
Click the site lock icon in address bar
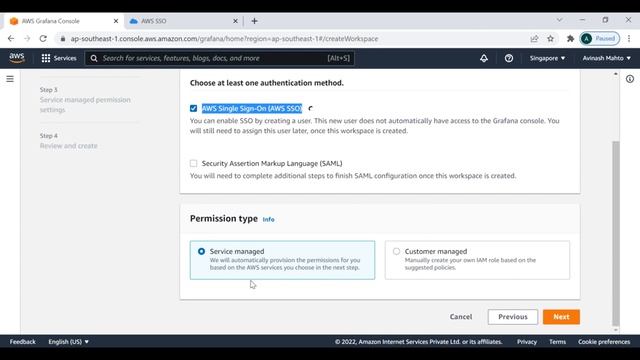(62, 39)
